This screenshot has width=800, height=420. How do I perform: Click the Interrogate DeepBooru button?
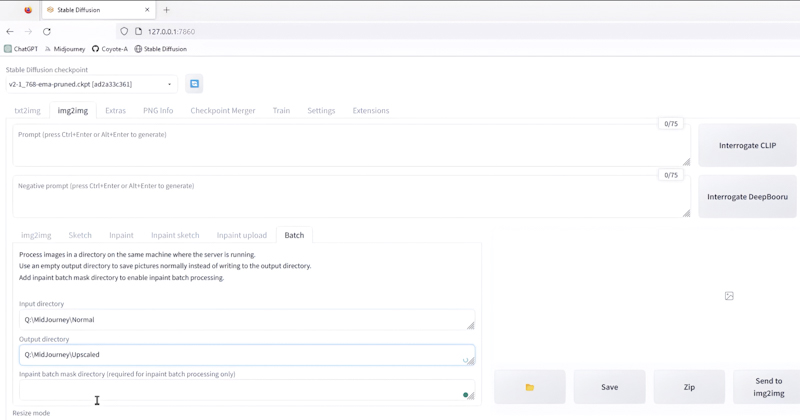(x=747, y=196)
